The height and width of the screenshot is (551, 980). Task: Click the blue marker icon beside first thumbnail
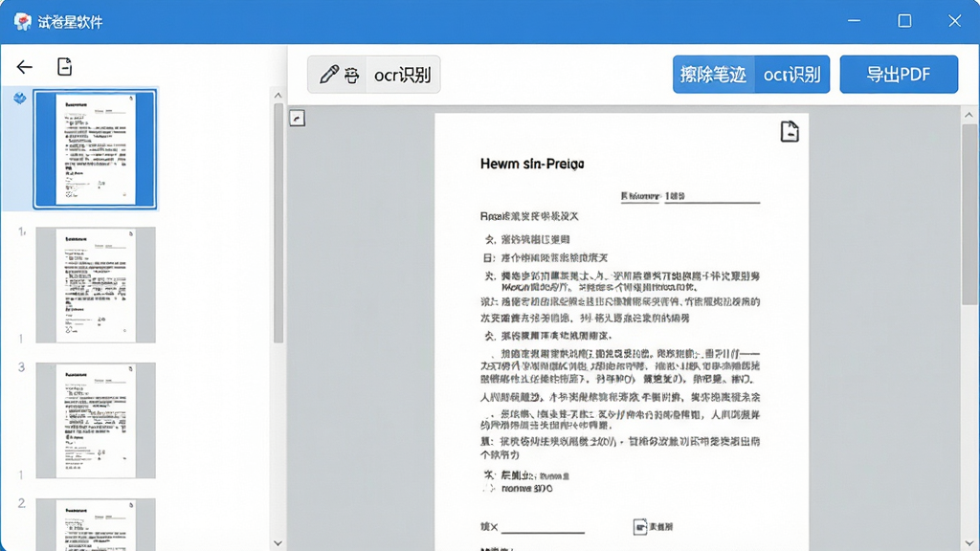click(20, 99)
